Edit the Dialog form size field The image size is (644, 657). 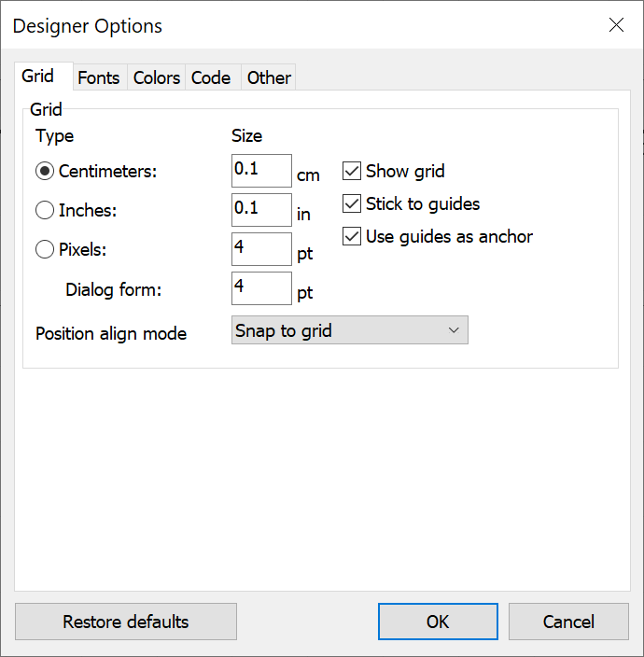pos(261,288)
